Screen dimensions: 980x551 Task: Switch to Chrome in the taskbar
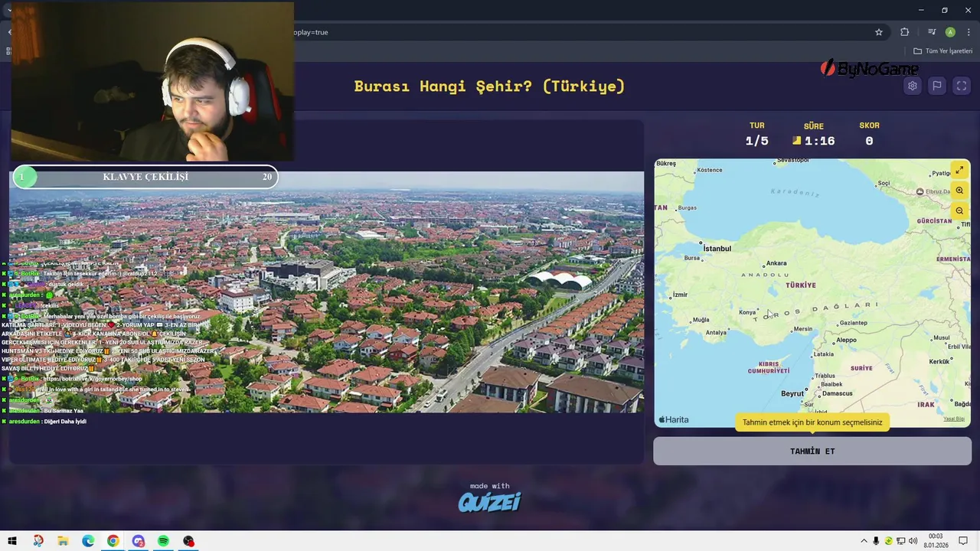[113, 541]
